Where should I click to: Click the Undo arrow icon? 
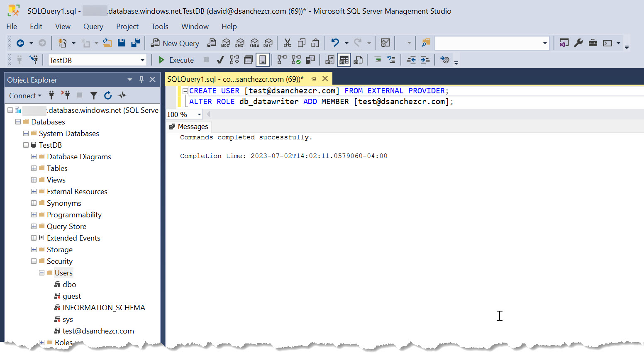[335, 43]
